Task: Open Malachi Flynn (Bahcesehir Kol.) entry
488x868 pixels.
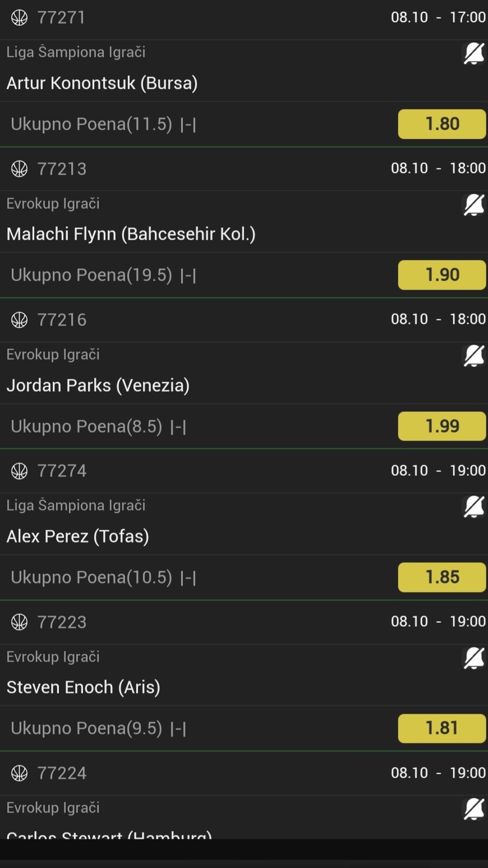Action: tap(131, 234)
